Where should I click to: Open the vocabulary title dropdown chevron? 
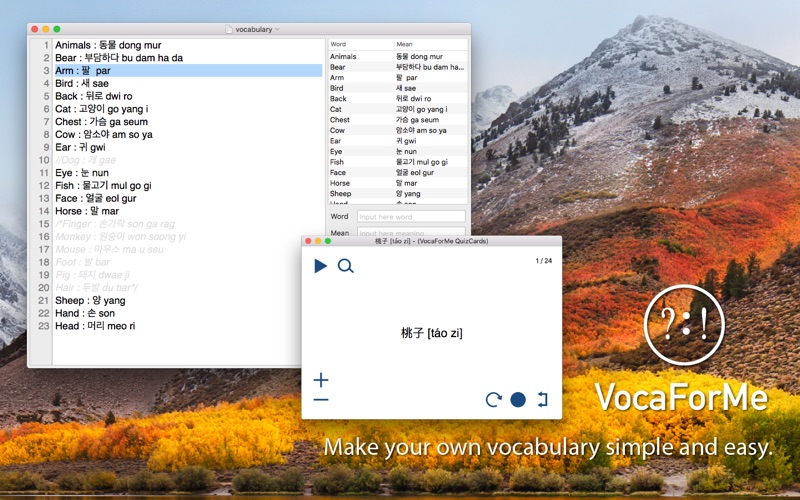(278, 29)
